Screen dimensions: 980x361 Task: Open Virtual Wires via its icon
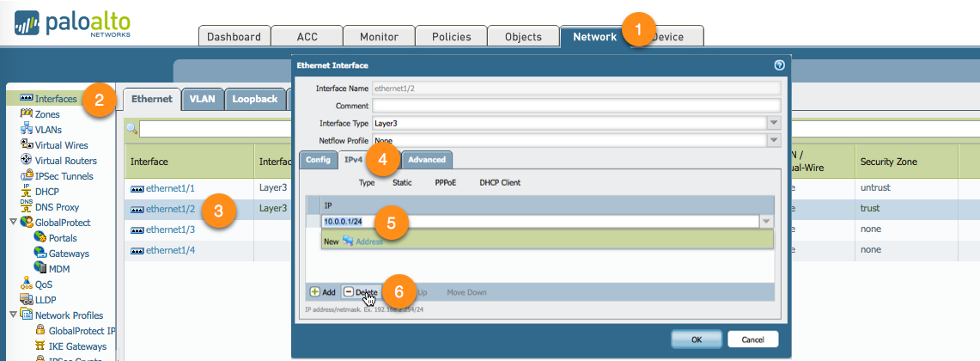coord(27,144)
